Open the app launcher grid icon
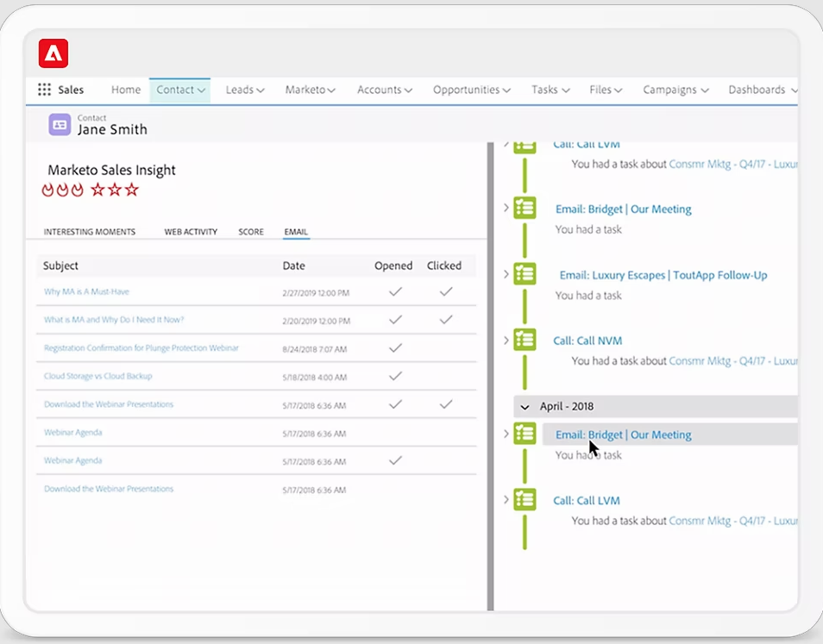Screen dimensions: 823x644 click(44, 90)
